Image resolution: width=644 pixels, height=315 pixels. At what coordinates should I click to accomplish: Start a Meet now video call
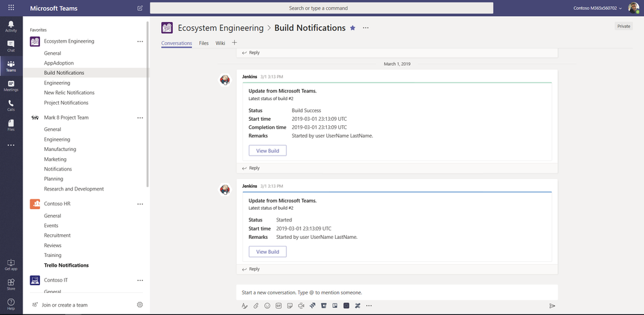point(301,305)
